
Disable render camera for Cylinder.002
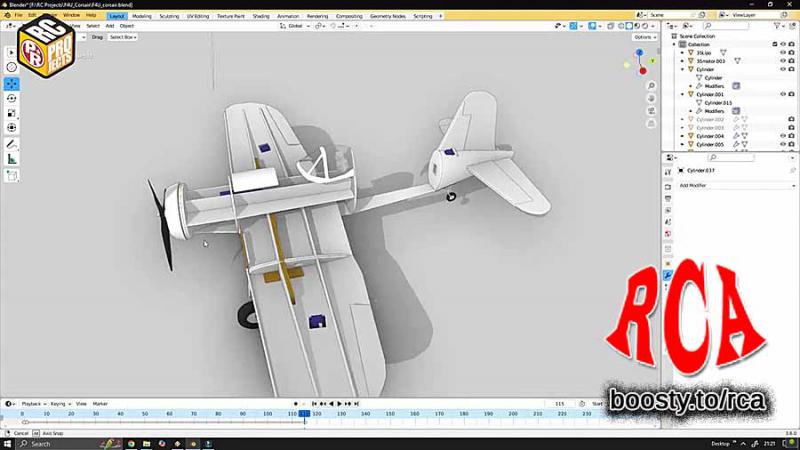[791, 119]
